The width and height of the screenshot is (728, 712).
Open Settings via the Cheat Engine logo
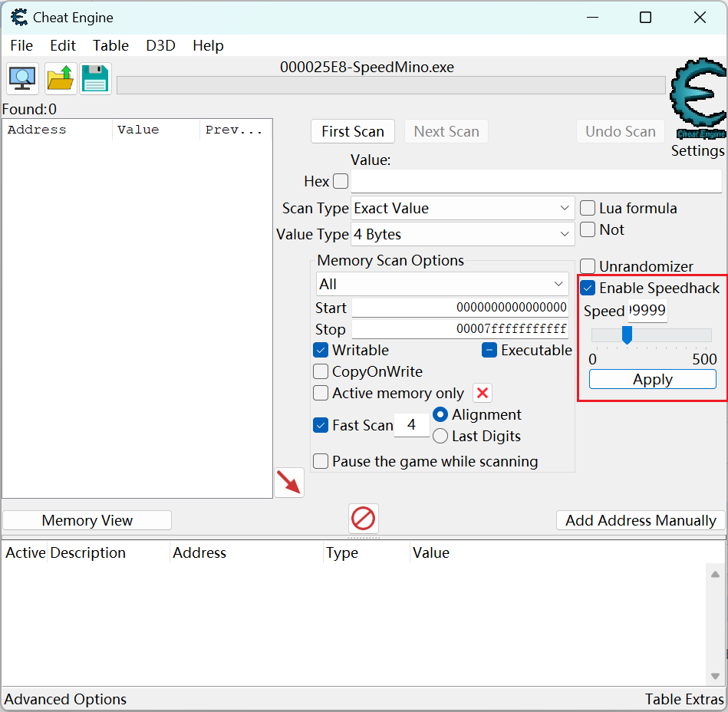pos(698,99)
